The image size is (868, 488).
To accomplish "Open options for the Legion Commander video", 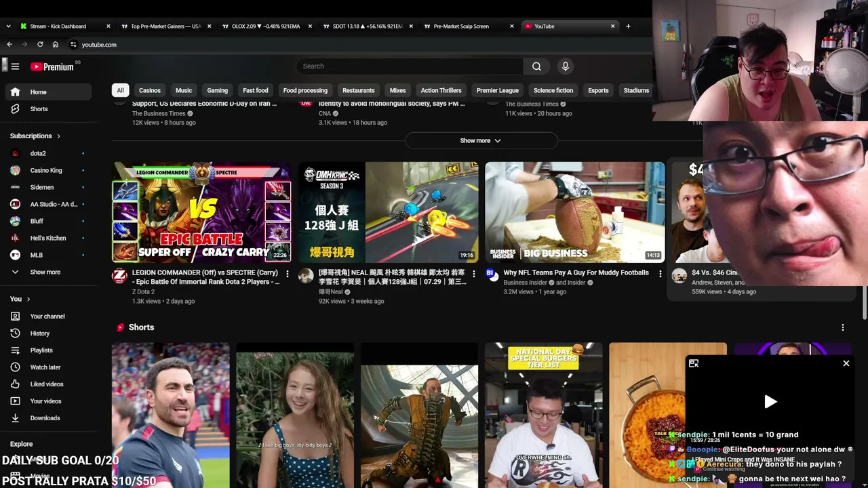I will pos(287,274).
